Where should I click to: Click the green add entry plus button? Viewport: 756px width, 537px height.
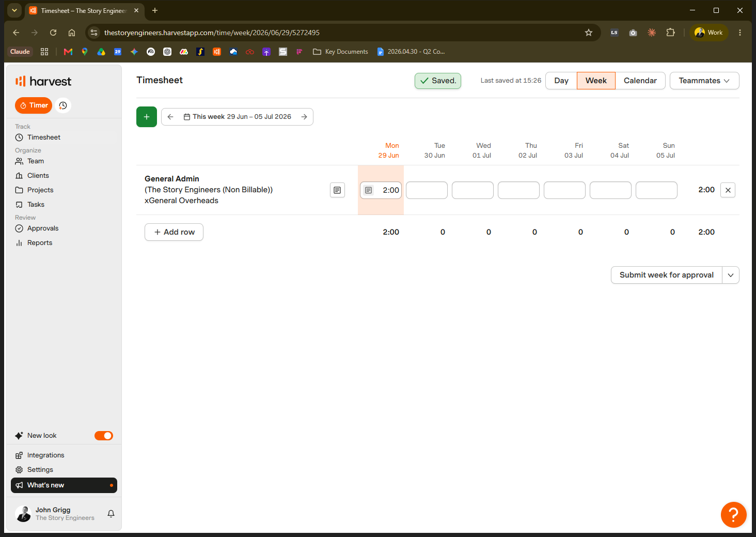[147, 117]
